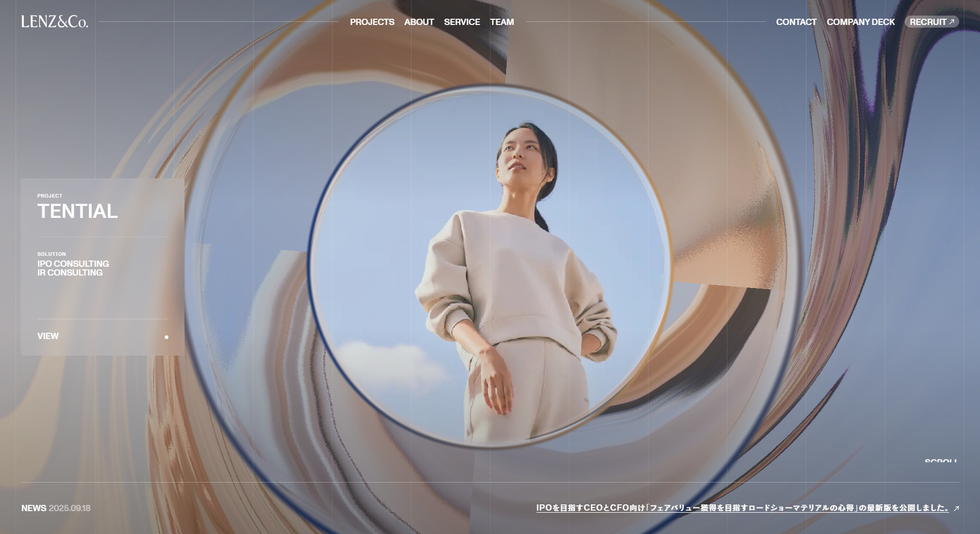Click the LENZ&Co. logo

55,22
